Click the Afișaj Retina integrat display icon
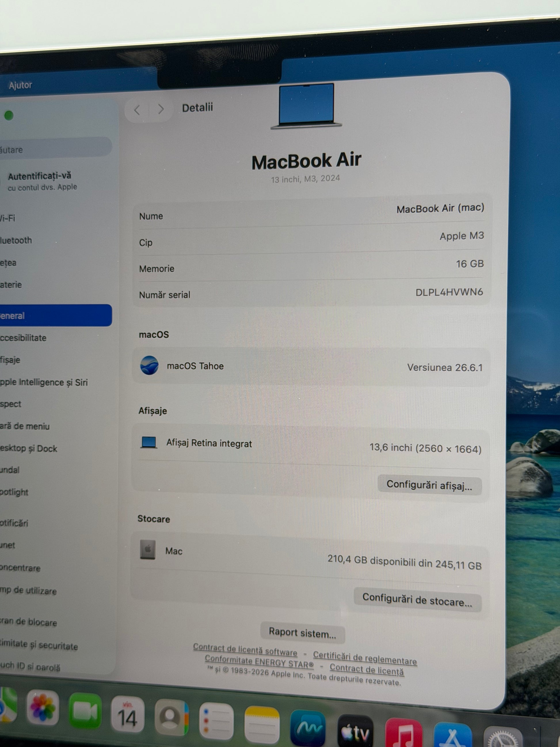 tap(149, 442)
